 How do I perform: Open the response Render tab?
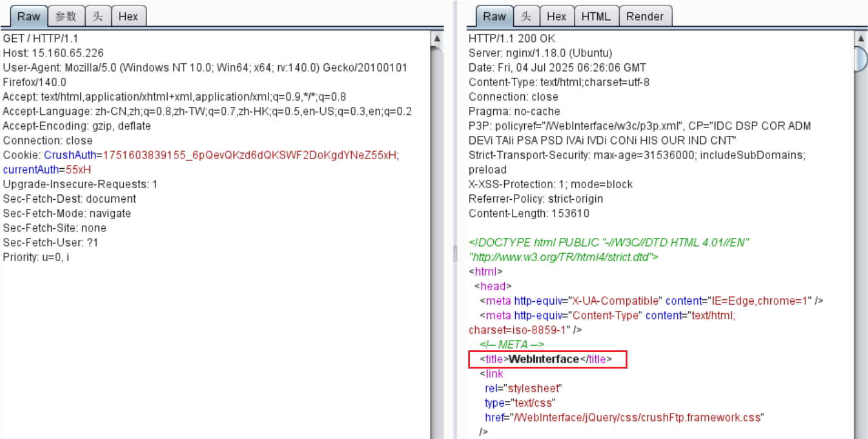[645, 16]
